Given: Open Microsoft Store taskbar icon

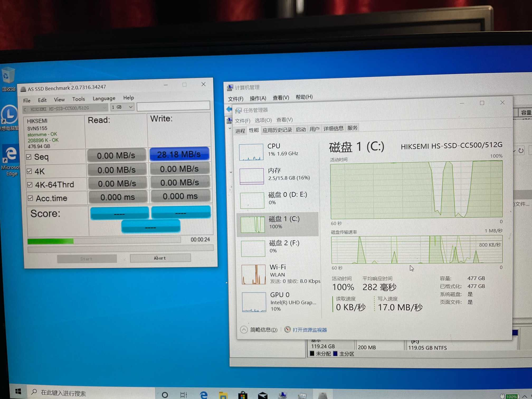Looking at the screenshot, I should click(x=243, y=395).
